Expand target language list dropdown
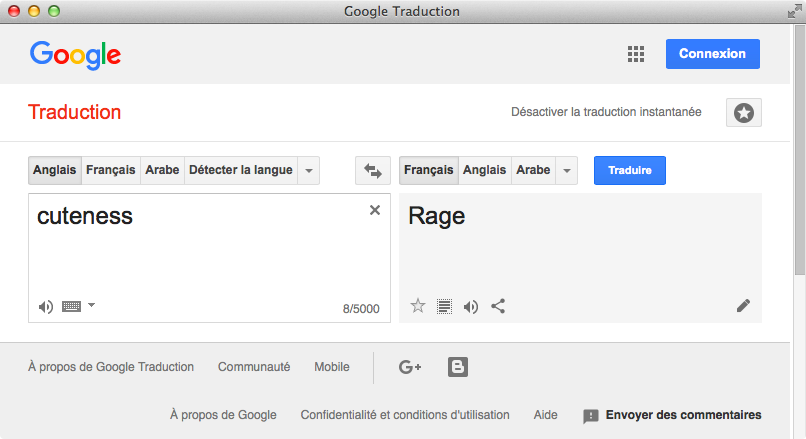806x439 pixels. click(x=568, y=171)
